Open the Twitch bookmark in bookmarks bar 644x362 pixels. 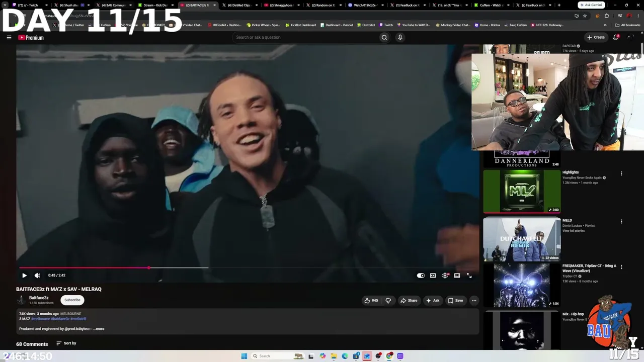tap(386, 25)
